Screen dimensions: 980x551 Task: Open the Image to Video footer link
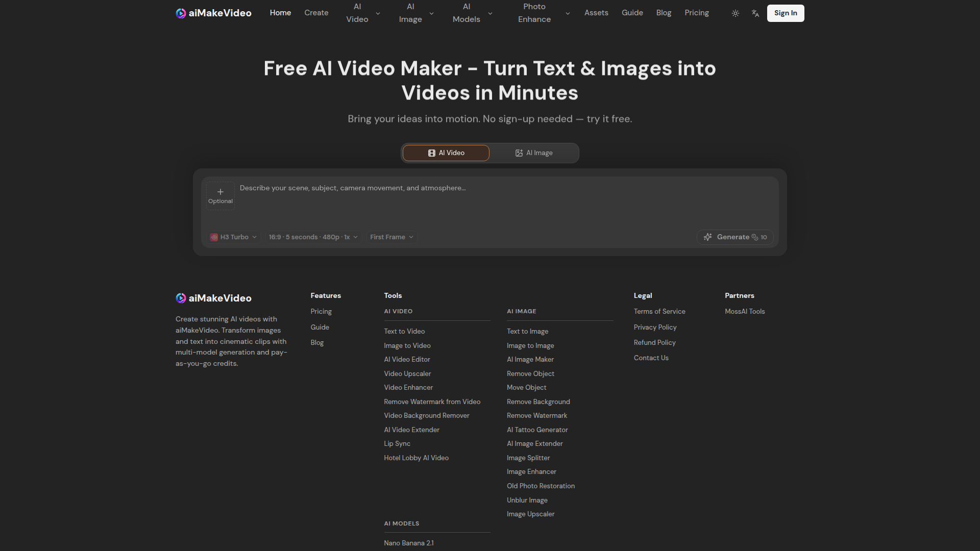point(407,346)
